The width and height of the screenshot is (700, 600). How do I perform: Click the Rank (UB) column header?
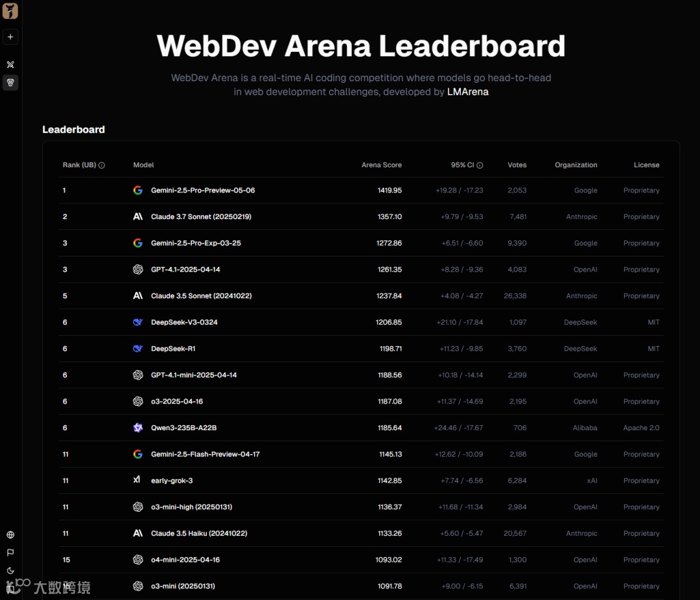click(80, 165)
